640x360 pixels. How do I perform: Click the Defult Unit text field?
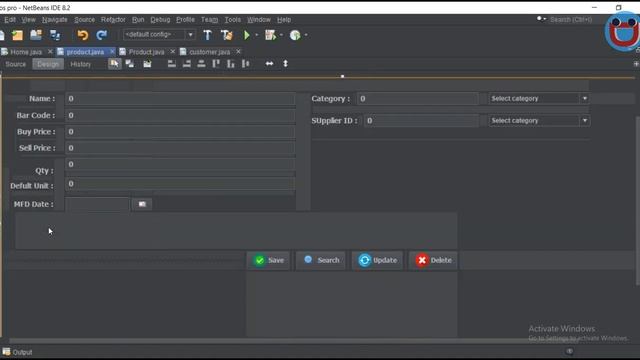(x=180, y=184)
